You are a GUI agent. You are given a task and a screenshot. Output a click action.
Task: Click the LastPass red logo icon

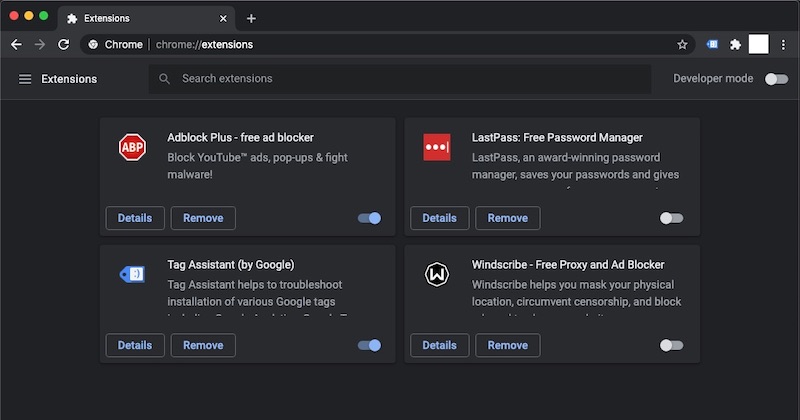pyautogui.click(x=436, y=147)
